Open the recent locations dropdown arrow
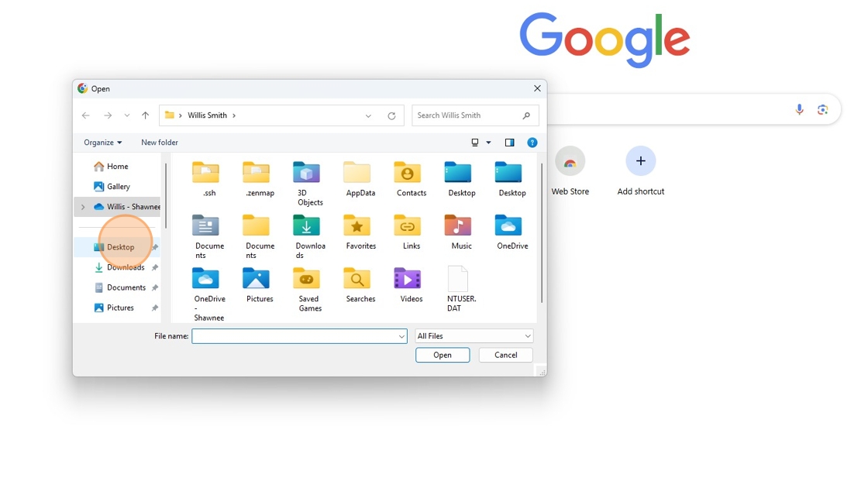868x485 pixels. pos(127,115)
